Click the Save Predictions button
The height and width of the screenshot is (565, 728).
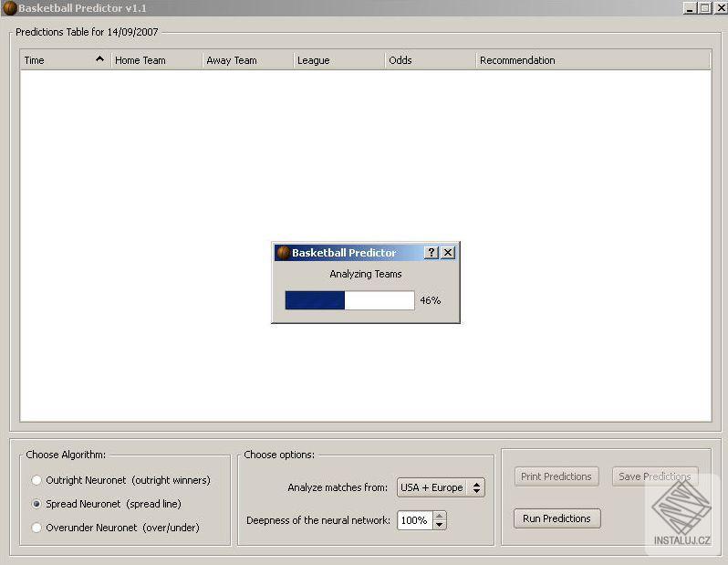[x=655, y=476]
